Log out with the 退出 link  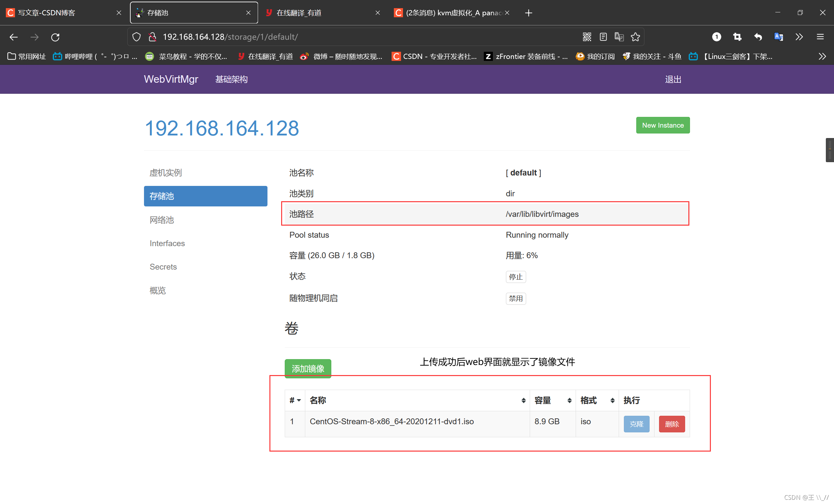(x=673, y=79)
